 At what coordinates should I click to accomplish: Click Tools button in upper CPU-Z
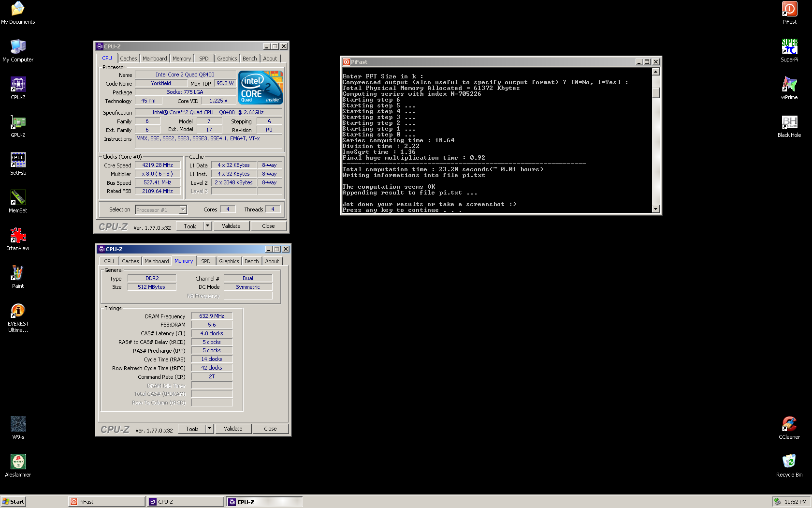(x=190, y=226)
